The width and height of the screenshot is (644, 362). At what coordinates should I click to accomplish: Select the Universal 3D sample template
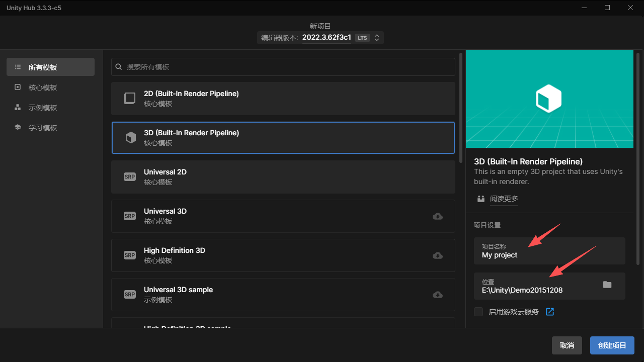click(x=283, y=295)
